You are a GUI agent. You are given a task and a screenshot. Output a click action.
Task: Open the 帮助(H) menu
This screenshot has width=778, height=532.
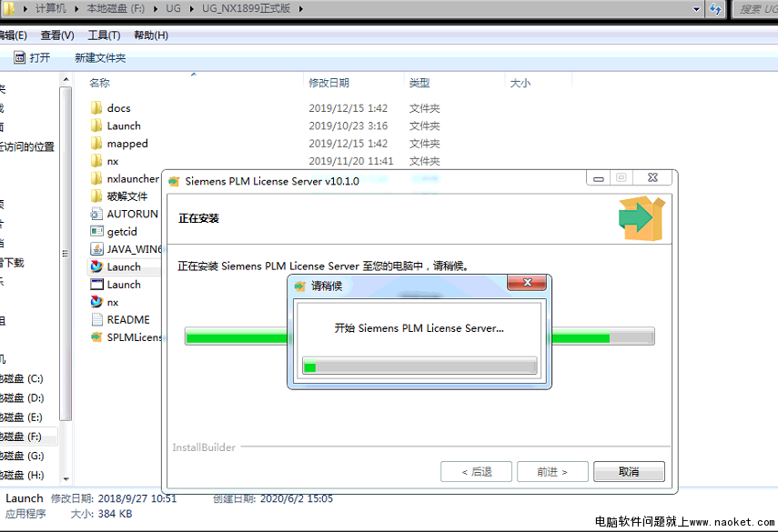click(151, 35)
